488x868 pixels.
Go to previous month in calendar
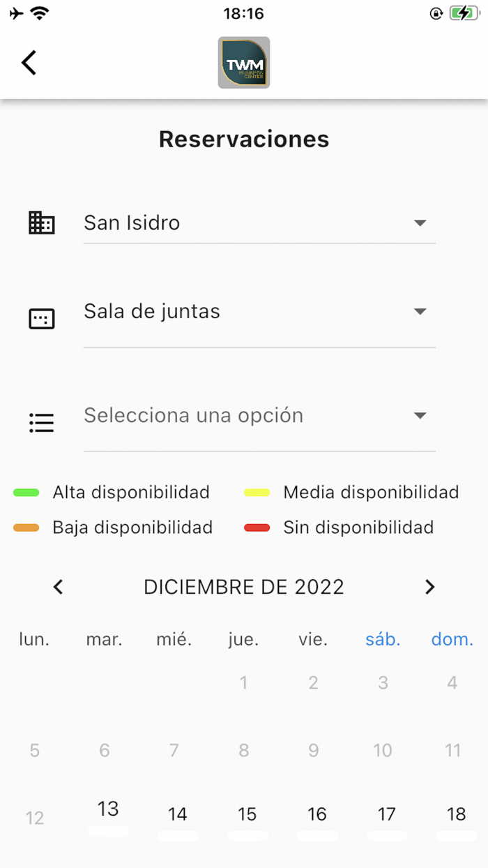pos(59,588)
